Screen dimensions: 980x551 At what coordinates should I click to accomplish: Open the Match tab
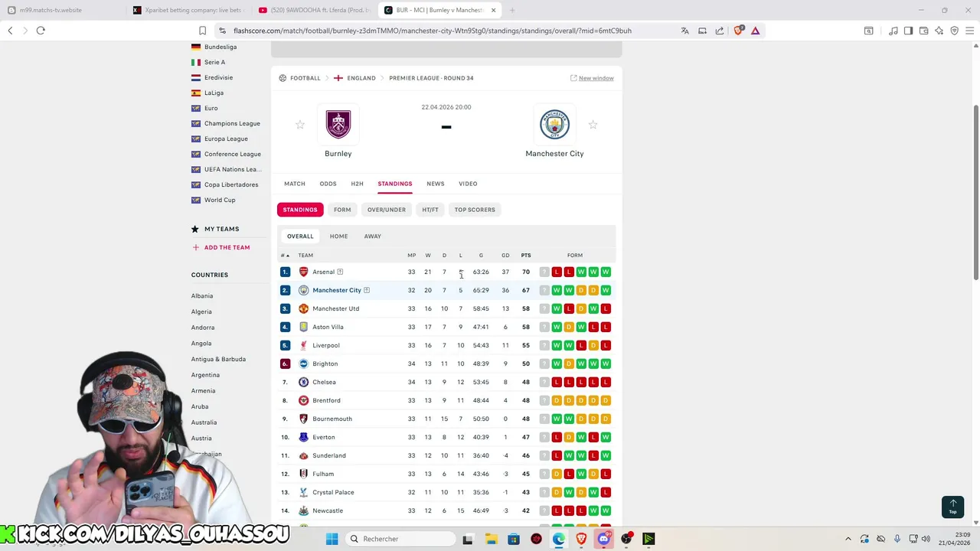pyautogui.click(x=295, y=184)
